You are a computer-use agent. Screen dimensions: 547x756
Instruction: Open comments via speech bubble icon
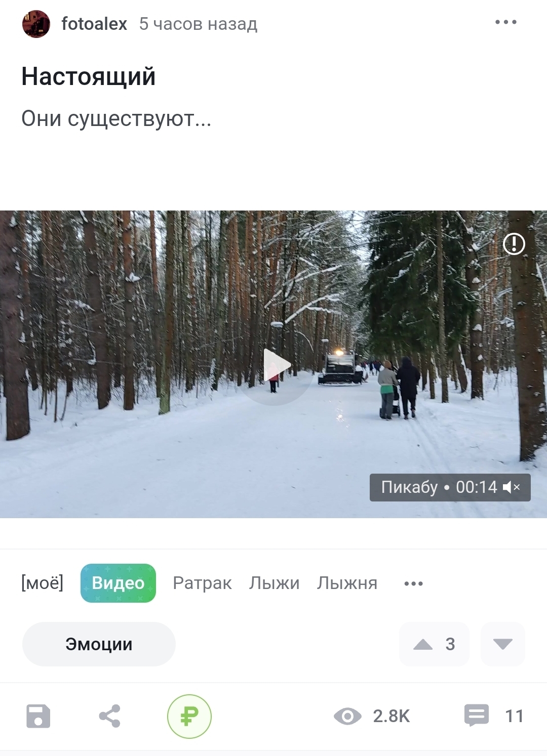click(x=477, y=716)
